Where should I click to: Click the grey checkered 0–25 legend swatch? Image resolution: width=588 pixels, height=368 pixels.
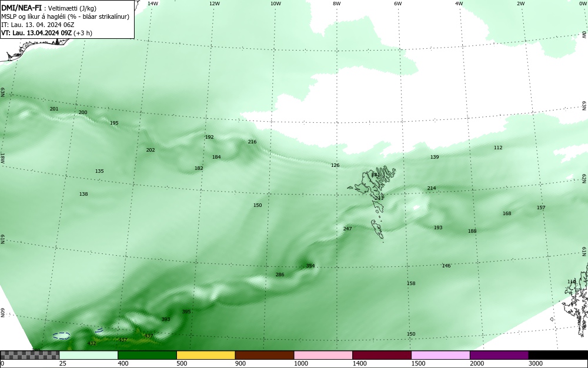click(x=29, y=355)
